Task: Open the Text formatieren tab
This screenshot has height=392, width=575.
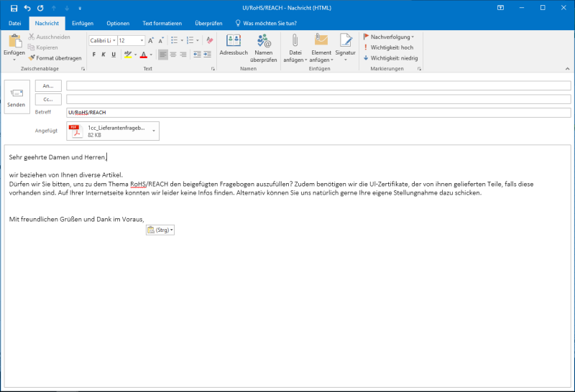Action: 163,23
